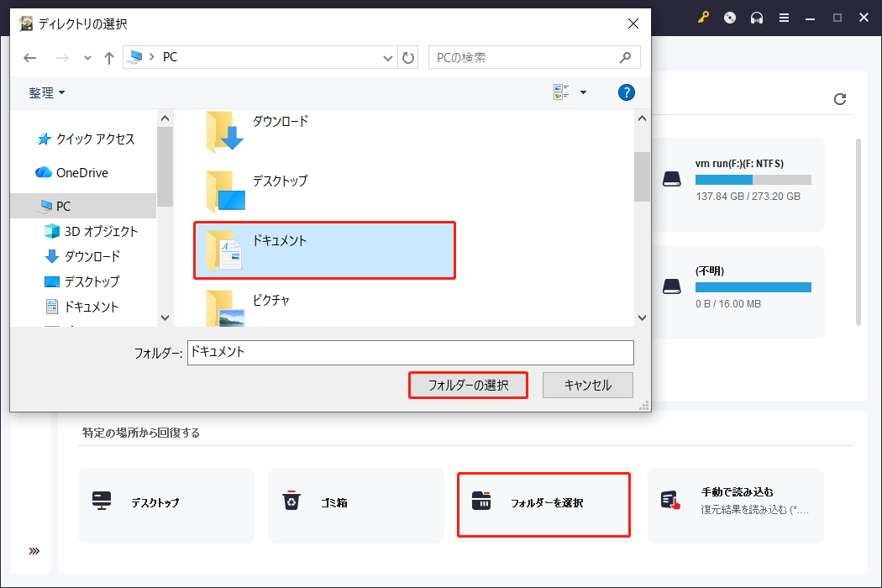
Task: Click down arrow of navigation pane scrollbar
Action: [165, 318]
